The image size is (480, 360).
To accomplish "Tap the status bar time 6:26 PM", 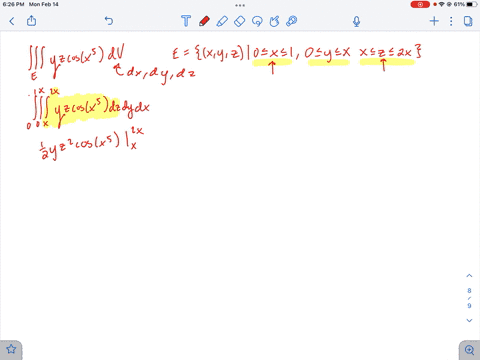I will [13, 4].
